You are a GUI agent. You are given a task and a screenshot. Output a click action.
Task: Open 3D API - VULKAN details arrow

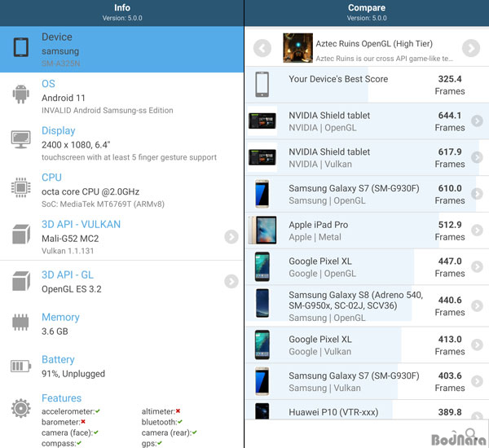pyautogui.click(x=231, y=237)
